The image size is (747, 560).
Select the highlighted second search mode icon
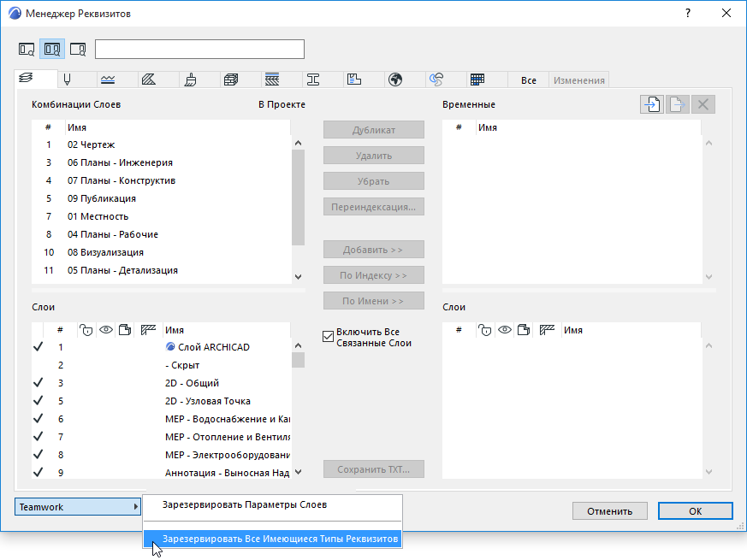point(52,49)
